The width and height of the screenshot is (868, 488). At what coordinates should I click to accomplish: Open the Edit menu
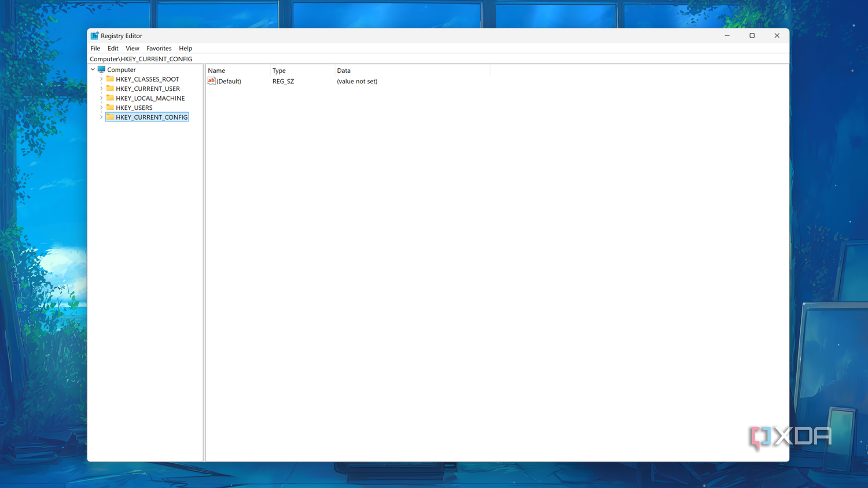coord(113,49)
